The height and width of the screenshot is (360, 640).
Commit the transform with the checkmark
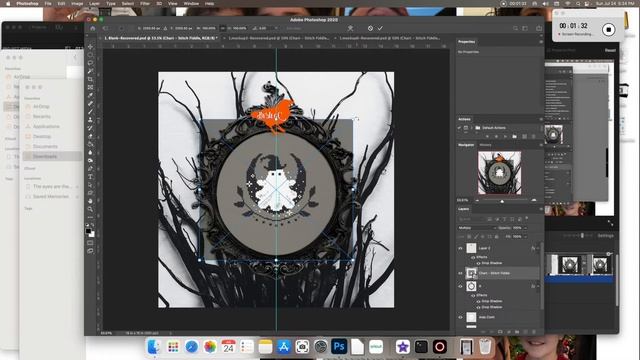(380, 28)
